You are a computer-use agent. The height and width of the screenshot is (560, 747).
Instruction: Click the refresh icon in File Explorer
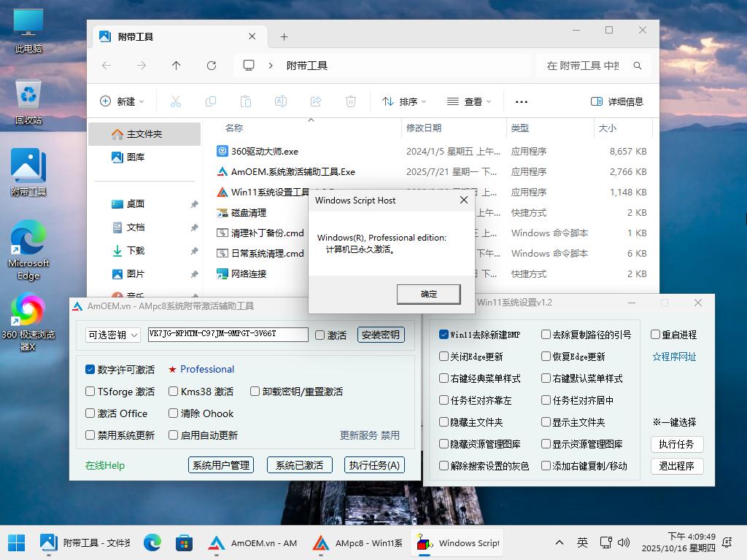tap(212, 66)
